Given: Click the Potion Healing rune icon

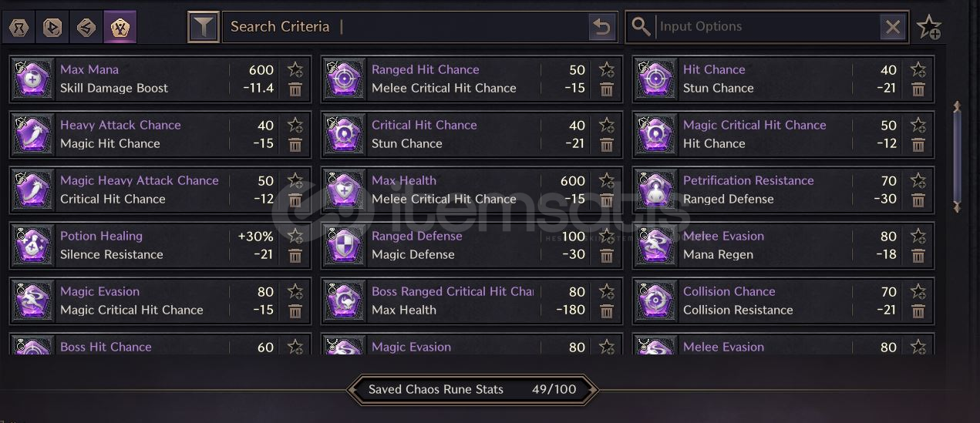Looking at the screenshot, I should [x=34, y=245].
